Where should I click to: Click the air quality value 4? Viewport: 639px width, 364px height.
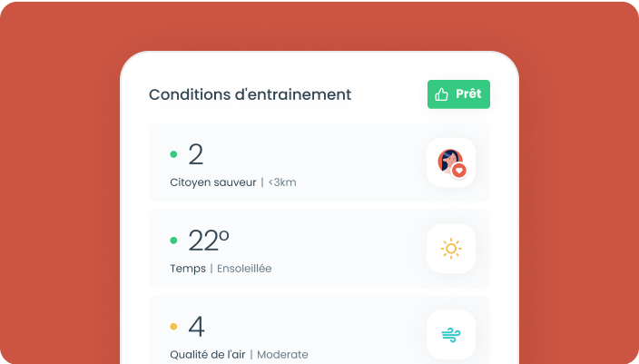[196, 327]
